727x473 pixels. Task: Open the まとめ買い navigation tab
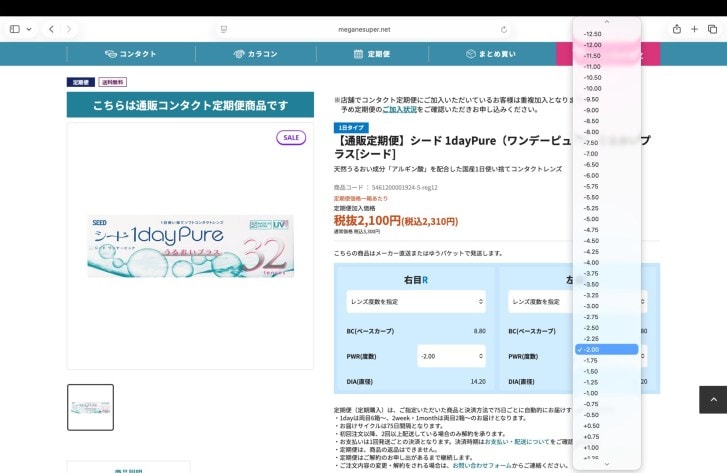(x=492, y=54)
